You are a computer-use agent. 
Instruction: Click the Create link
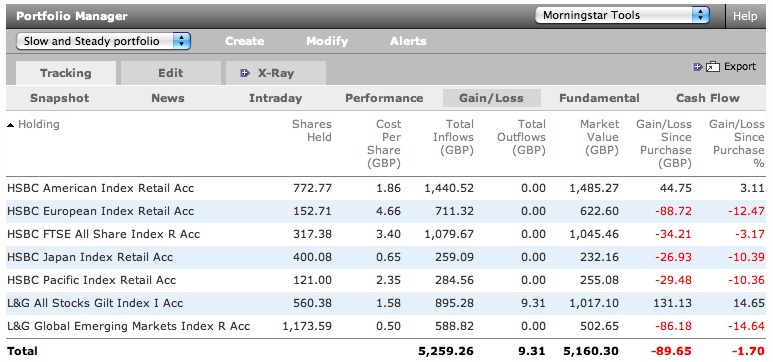(245, 41)
